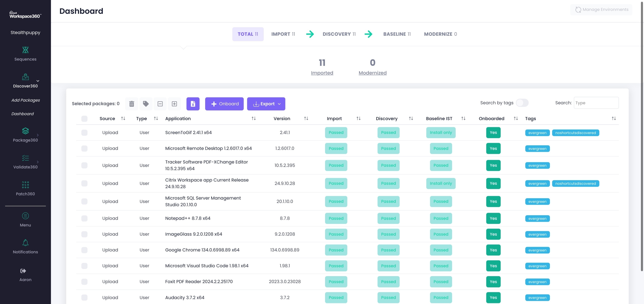Click Manage Environments button

coord(601,9)
